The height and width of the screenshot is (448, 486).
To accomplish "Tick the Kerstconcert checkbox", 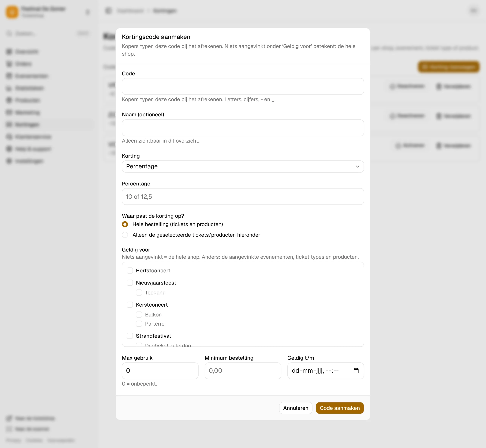I will click(130, 305).
